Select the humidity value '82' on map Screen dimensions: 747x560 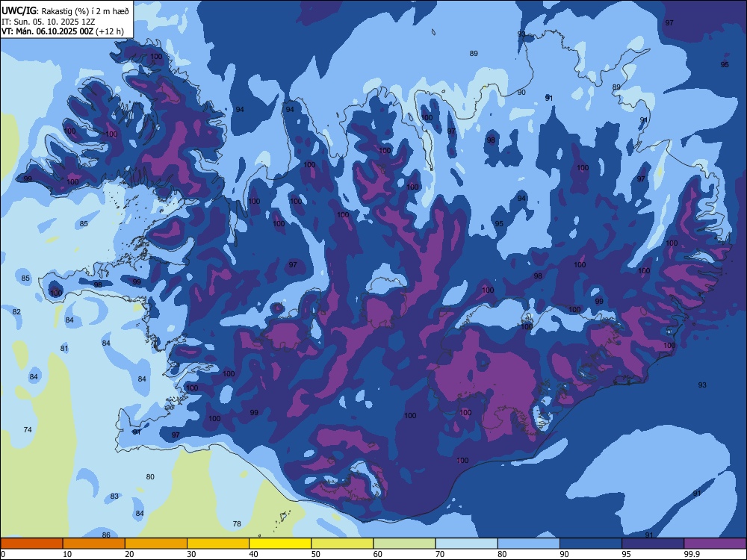coord(16,311)
